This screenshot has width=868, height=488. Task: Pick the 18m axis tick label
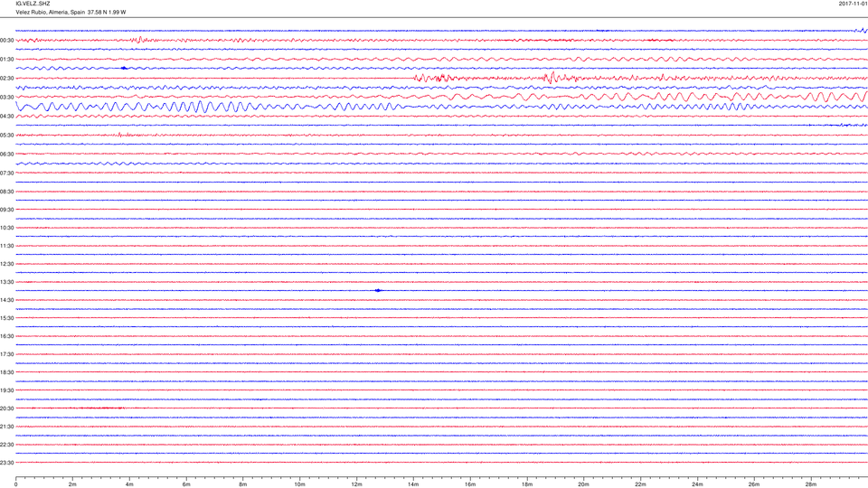526,484
